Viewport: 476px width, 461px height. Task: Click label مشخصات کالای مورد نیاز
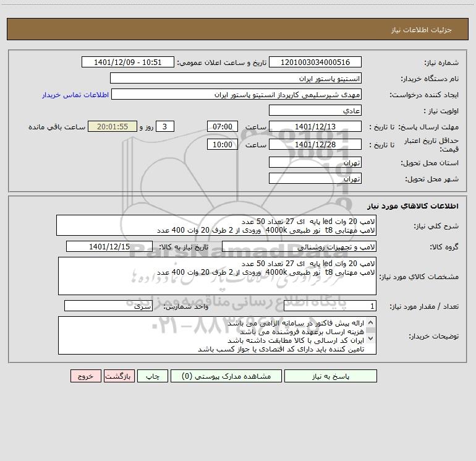419,277
